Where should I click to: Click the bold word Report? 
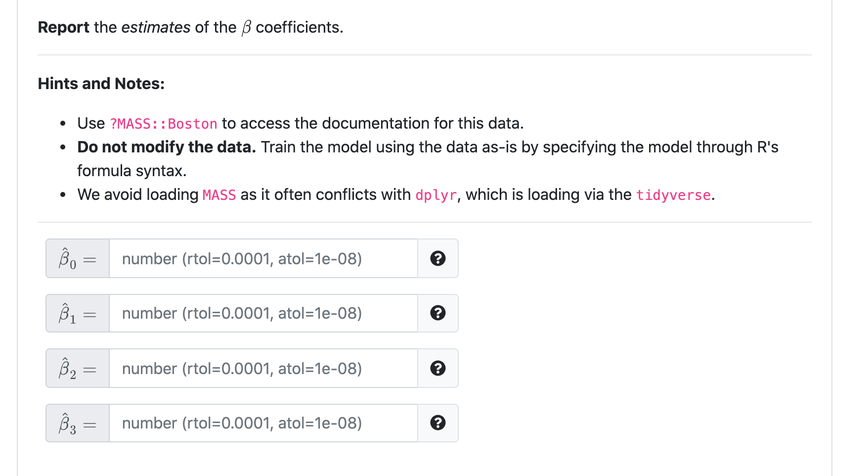(x=64, y=27)
